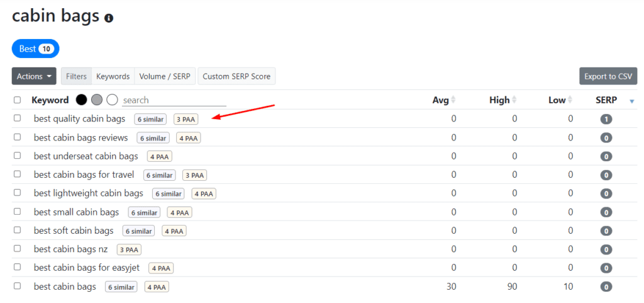This screenshot has width=644, height=303.
Task: Click the 4 PAA badge for best cabin bags for easyjet
Action: pos(161,268)
